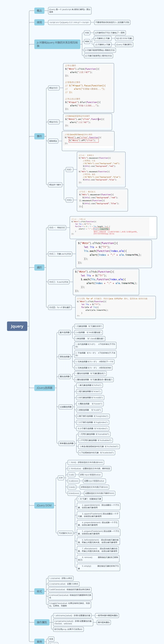This screenshot has height=644, width=164.
Task: Select the "不要使用自闭和标签引入" note
Action: point(112,22)
